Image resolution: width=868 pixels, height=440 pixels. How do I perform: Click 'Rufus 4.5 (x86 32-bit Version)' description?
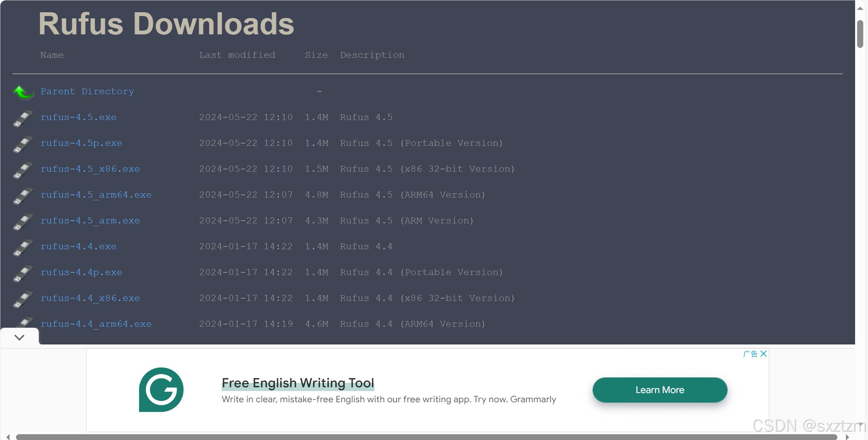tap(427, 169)
